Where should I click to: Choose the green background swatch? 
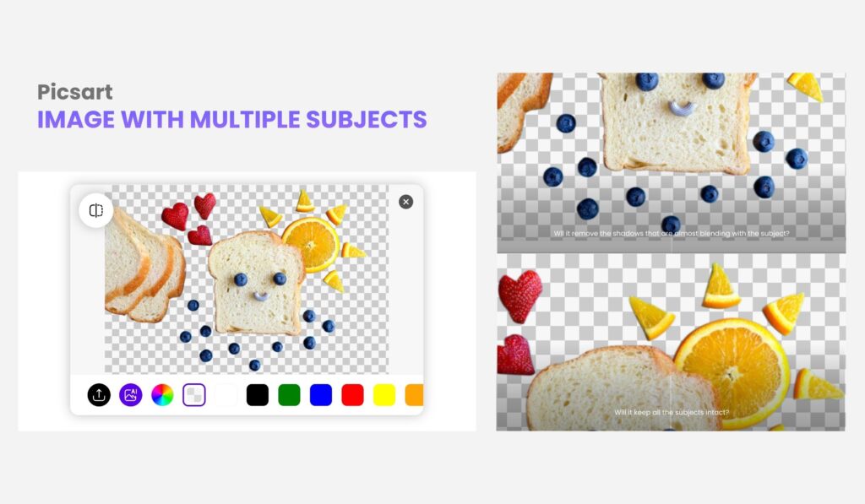click(289, 395)
